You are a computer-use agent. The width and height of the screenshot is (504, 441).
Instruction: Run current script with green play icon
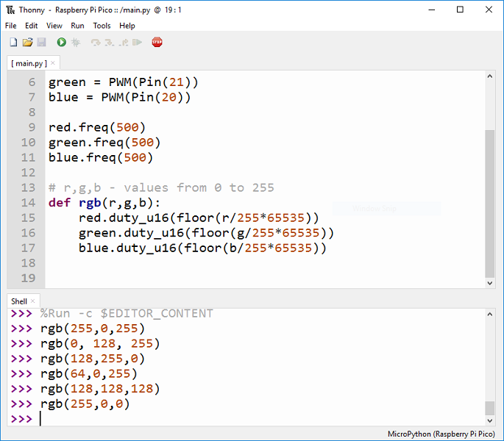62,43
